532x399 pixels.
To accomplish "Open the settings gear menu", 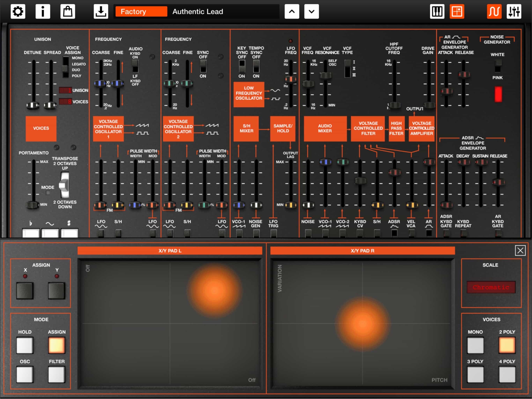I will pos(18,11).
